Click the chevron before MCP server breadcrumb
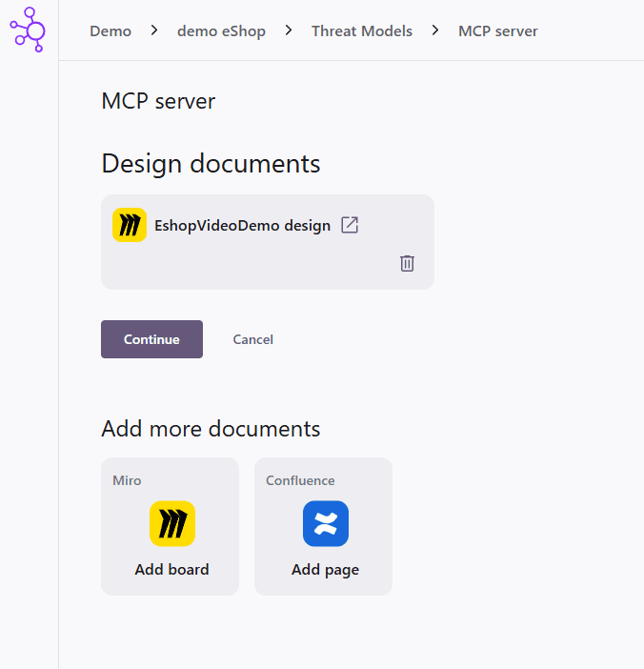Screen dimensions: 644x669 point(435,30)
